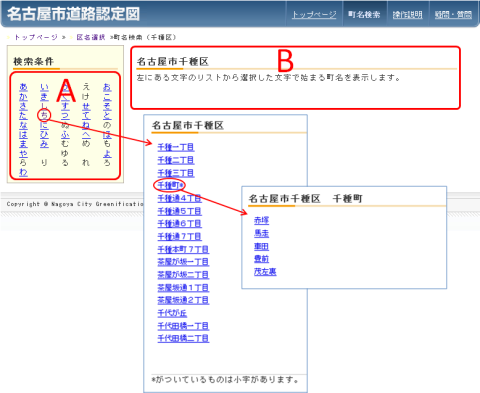Select the circled ち character link
This screenshot has height=393, width=480.
(44, 115)
